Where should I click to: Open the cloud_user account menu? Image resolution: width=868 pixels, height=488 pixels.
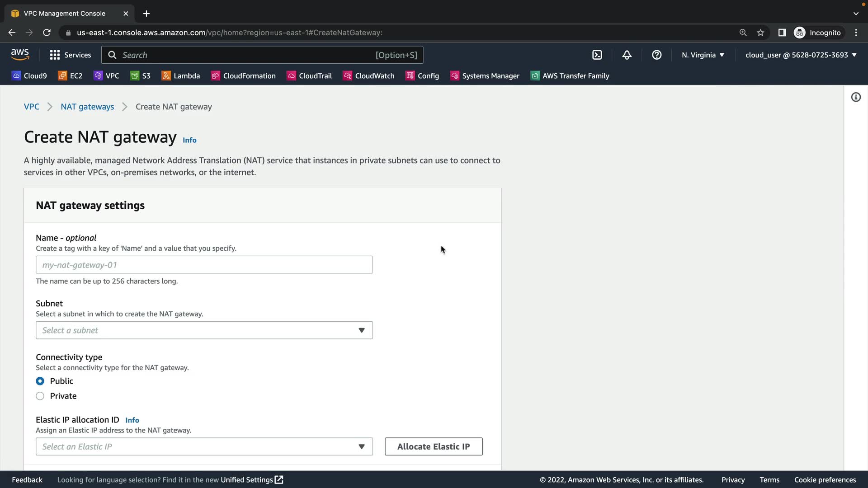801,55
